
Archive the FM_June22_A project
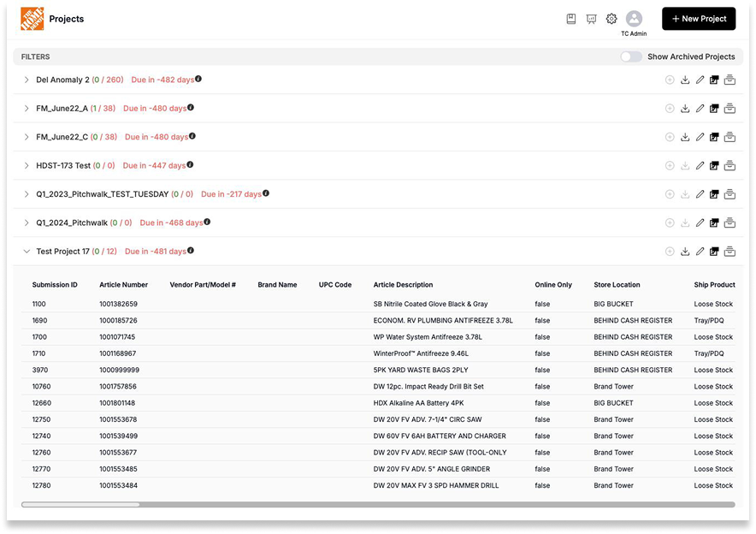pyautogui.click(x=730, y=109)
